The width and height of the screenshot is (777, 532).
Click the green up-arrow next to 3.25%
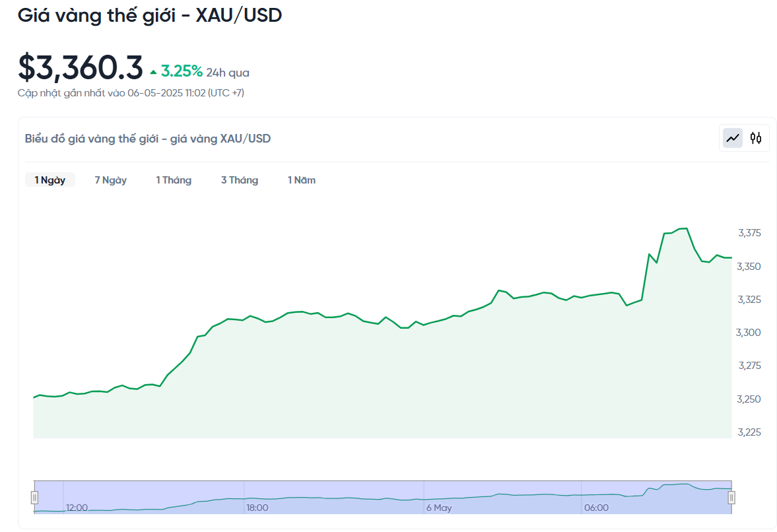[154, 73]
